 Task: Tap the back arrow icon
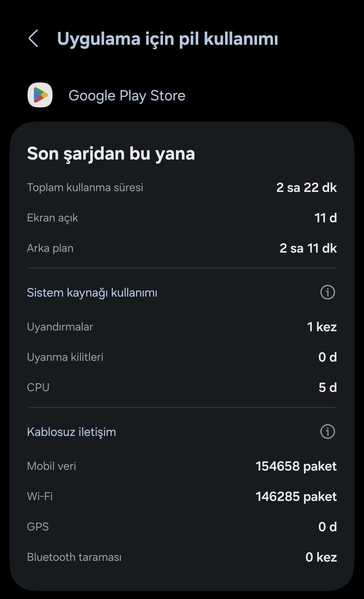pyautogui.click(x=33, y=38)
